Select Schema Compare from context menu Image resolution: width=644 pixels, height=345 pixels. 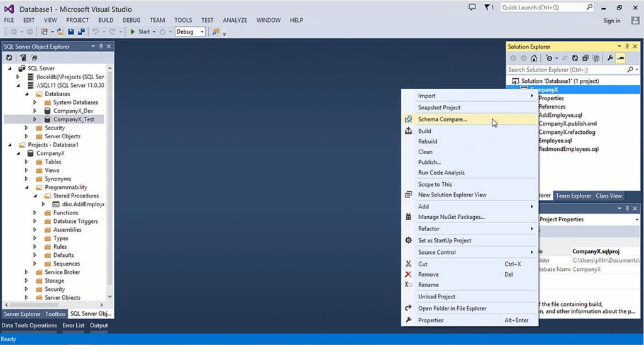[442, 119]
